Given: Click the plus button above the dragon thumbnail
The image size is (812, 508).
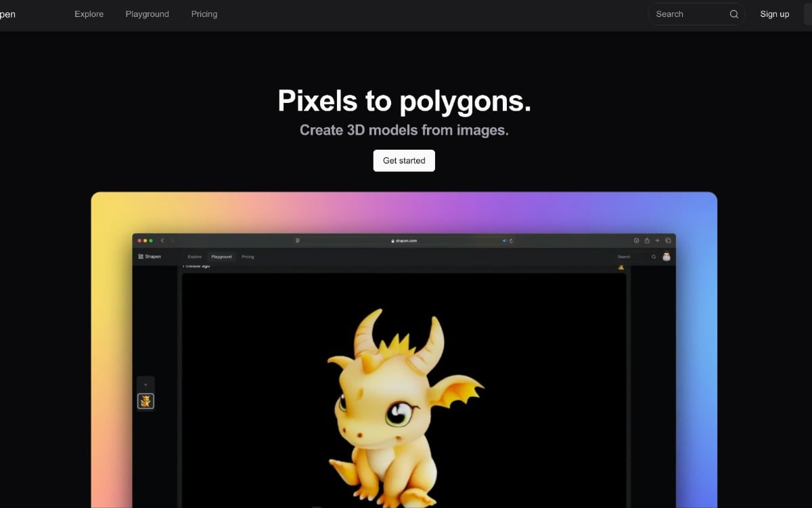Looking at the screenshot, I should (x=145, y=385).
